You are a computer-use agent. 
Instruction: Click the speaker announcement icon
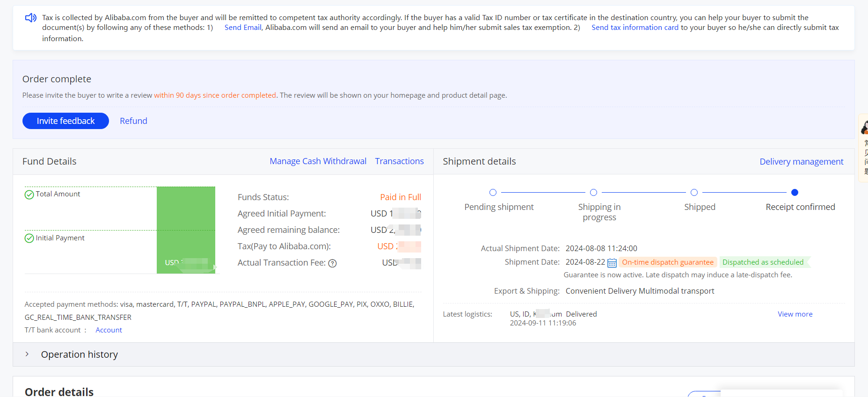30,18
